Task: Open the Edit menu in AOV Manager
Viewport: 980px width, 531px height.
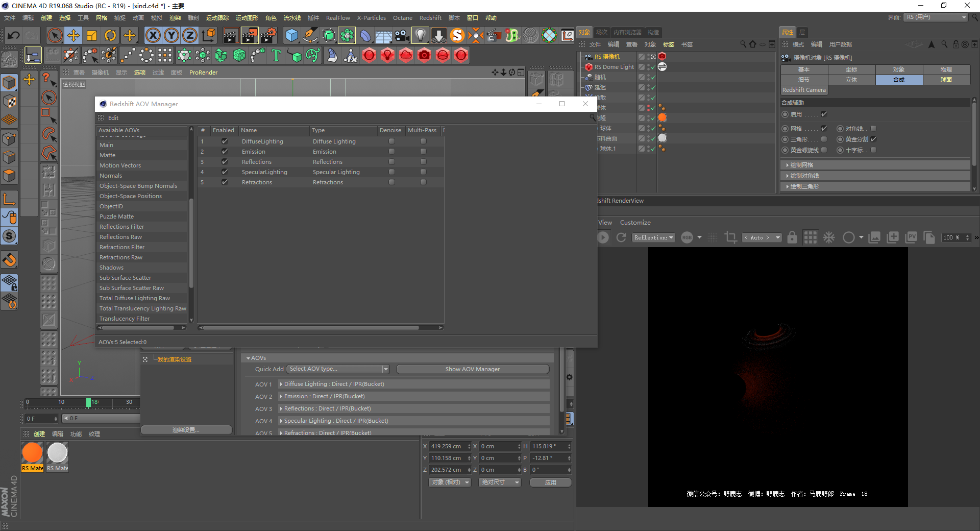Action: [x=113, y=118]
